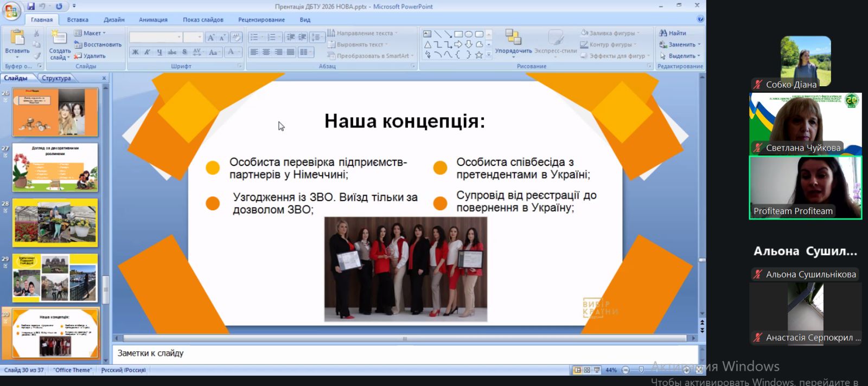Switch to the Структура outline tab
868x386 pixels.
tap(56, 78)
